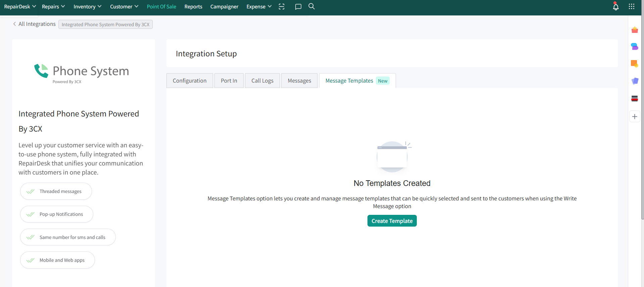Viewport: 644px width, 287px height.
Task: Click the blue chat bubbles sidebar icon
Action: click(x=635, y=46)
